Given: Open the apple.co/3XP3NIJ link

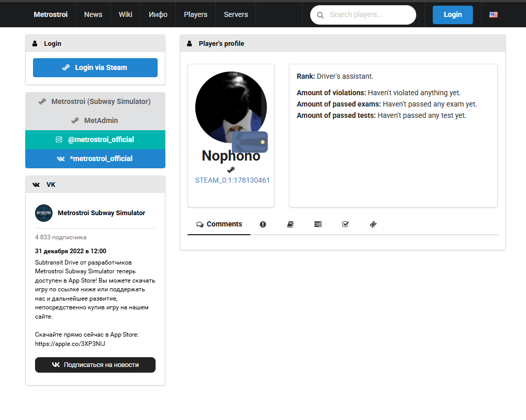Looking at the screenshot, I should (x=70, y=344).
